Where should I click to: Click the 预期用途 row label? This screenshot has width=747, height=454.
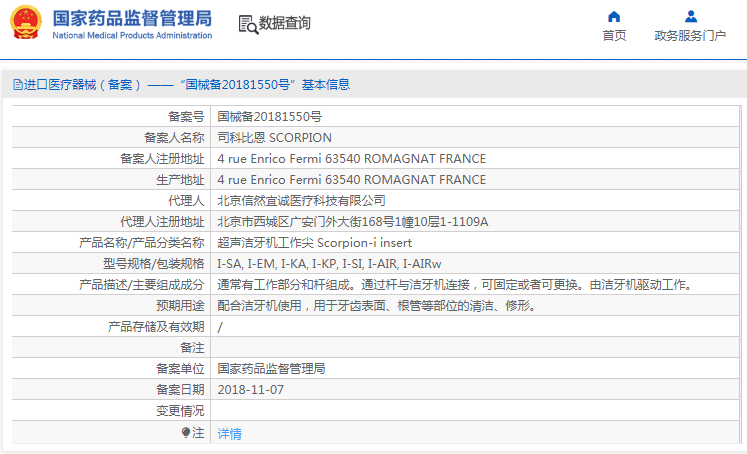180,306
